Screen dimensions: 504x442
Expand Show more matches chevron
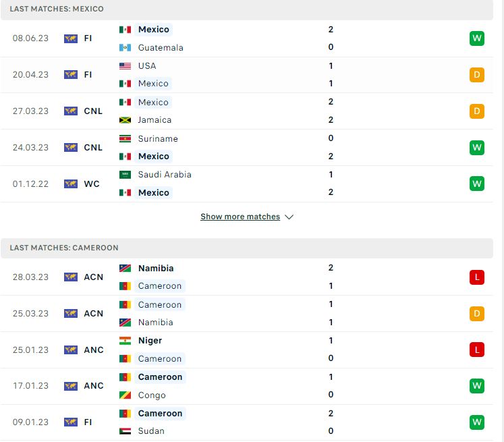click(289, 217)
